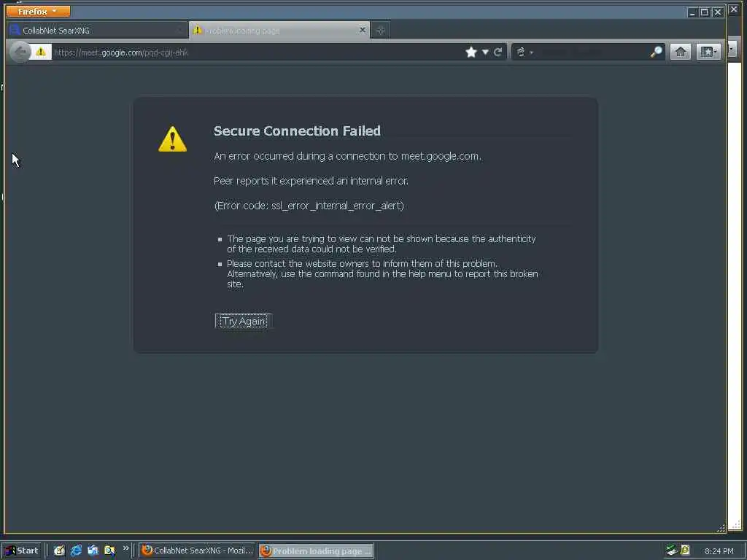Open the address bar history dropdown arrow
747x560 pixels.
(x=485, y=52)
